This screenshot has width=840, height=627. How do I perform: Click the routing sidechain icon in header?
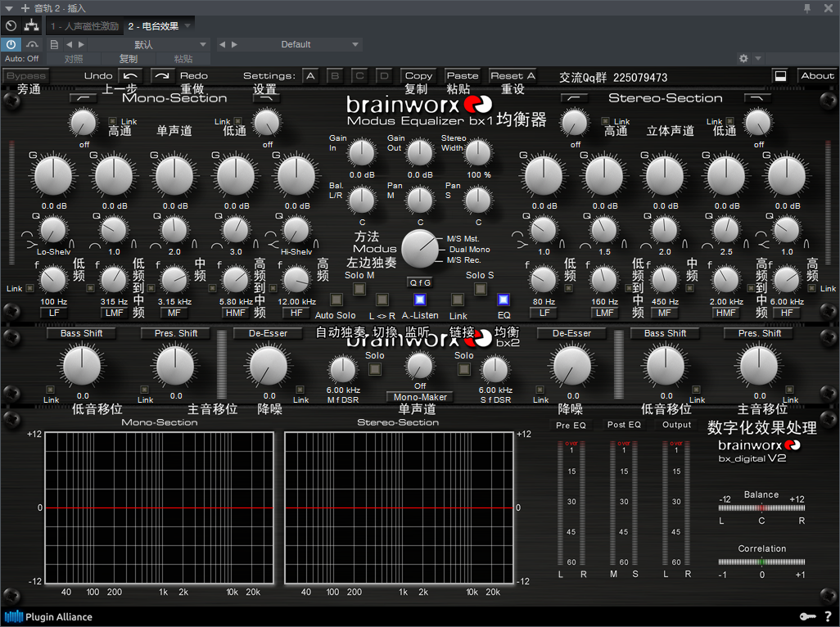point(32,25)
